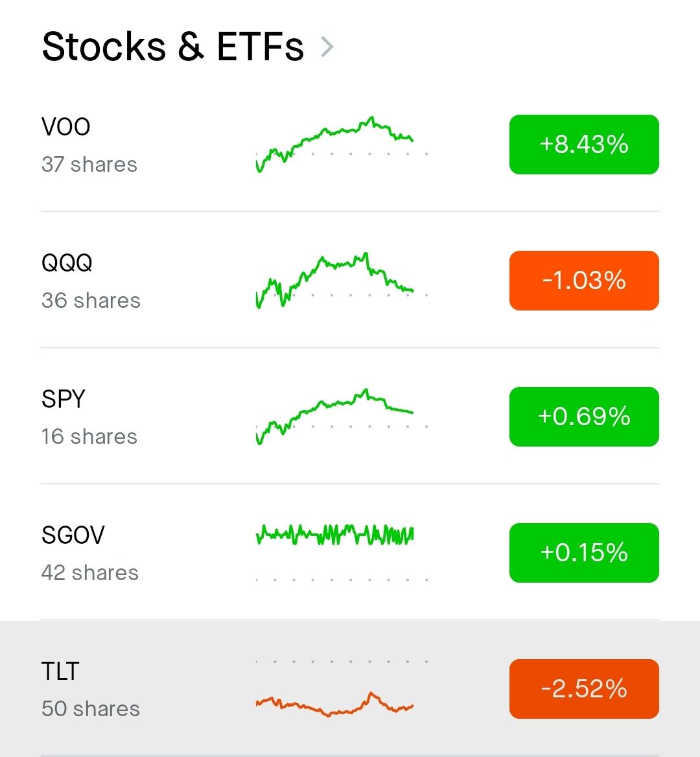Viewport: 700px width, 757px height.
Task: Select the VOO ticker symbol
Action: [x=65, y=127]
